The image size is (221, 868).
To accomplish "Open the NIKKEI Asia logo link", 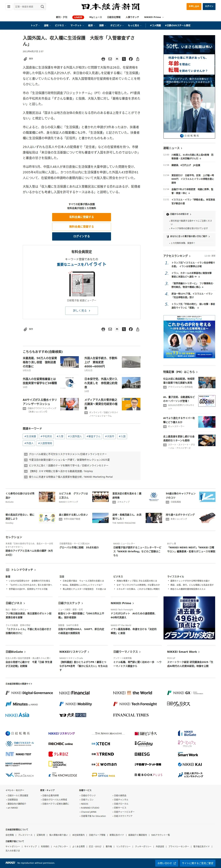I will 17,715.
